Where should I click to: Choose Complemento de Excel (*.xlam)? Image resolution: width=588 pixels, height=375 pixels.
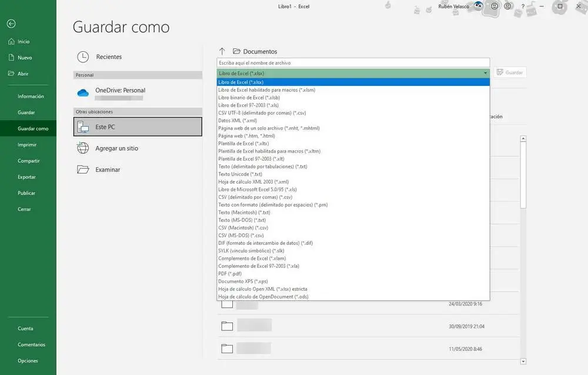[x=353, y=258]
